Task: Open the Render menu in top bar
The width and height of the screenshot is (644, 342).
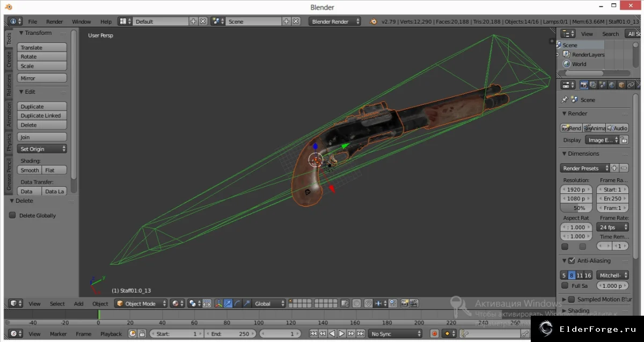Action: tap(54, 21)
